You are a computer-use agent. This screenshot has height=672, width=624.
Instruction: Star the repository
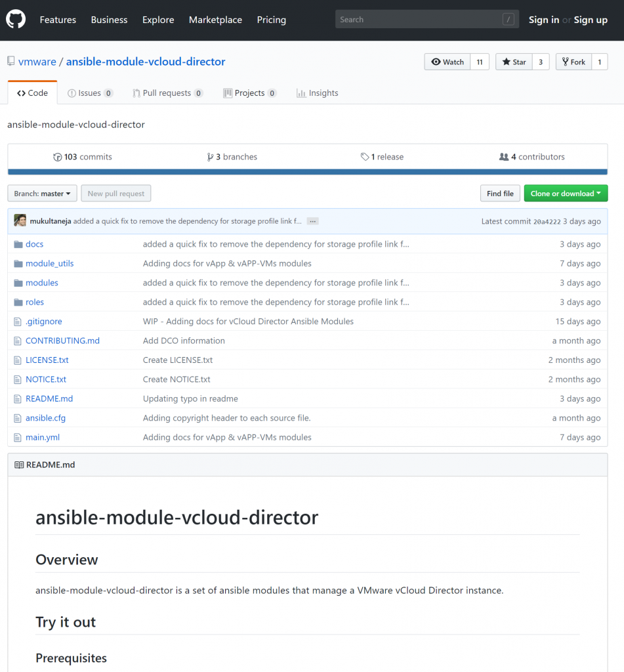tap(514, 62)
